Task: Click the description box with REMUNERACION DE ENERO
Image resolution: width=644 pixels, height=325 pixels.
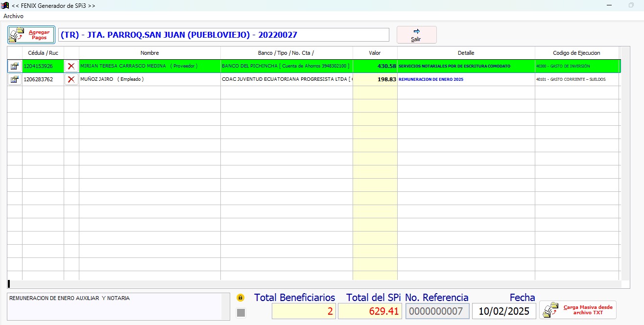Action: (x=115, y=306)
